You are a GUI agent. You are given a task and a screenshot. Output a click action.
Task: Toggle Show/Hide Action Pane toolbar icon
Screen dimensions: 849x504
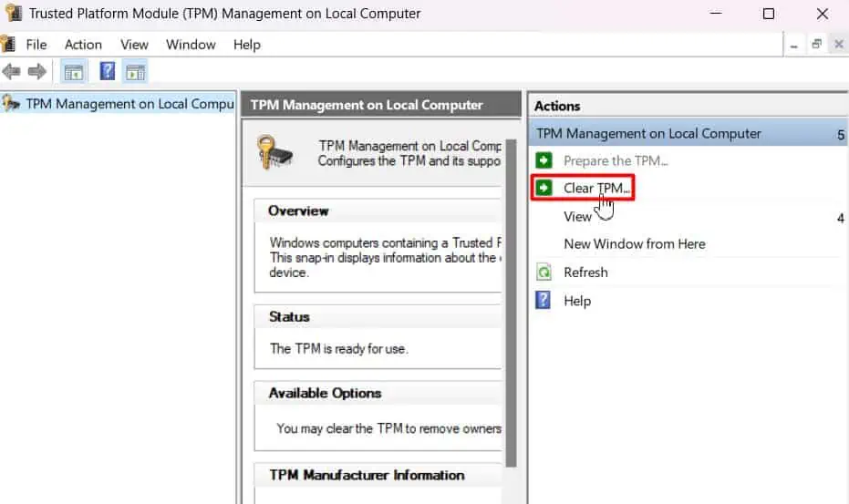coord(135,71)
